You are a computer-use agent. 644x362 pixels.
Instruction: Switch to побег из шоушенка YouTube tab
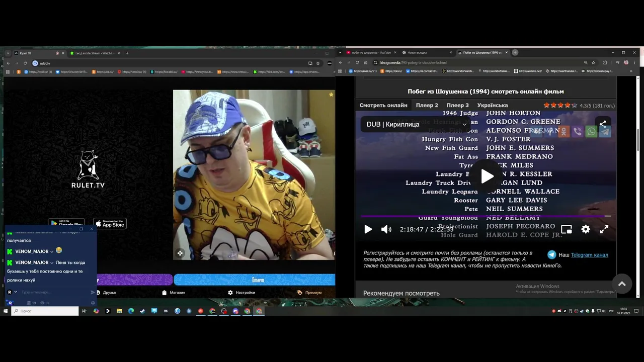click(x=371, y=52)
